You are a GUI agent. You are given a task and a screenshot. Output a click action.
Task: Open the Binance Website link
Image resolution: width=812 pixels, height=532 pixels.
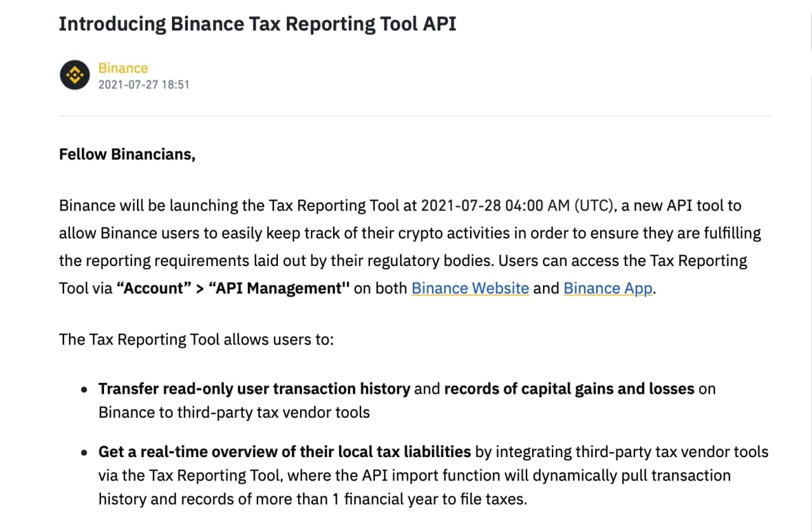click(x=470, y=288)
